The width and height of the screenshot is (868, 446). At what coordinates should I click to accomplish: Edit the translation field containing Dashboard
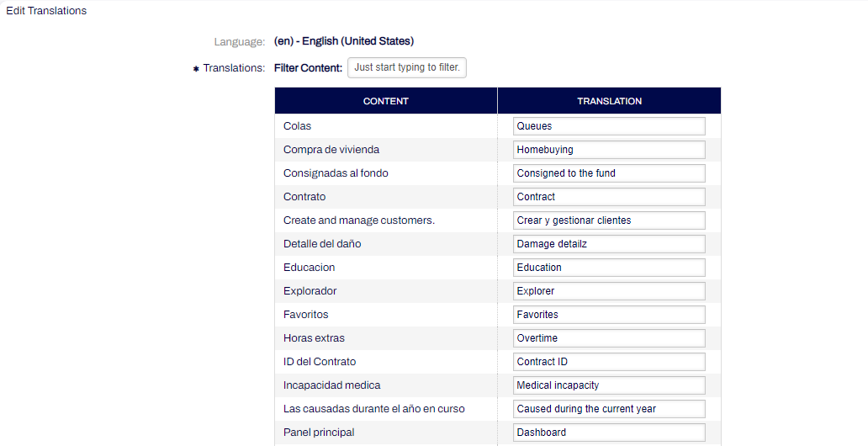pyautogui.click(x=609, y=433)
